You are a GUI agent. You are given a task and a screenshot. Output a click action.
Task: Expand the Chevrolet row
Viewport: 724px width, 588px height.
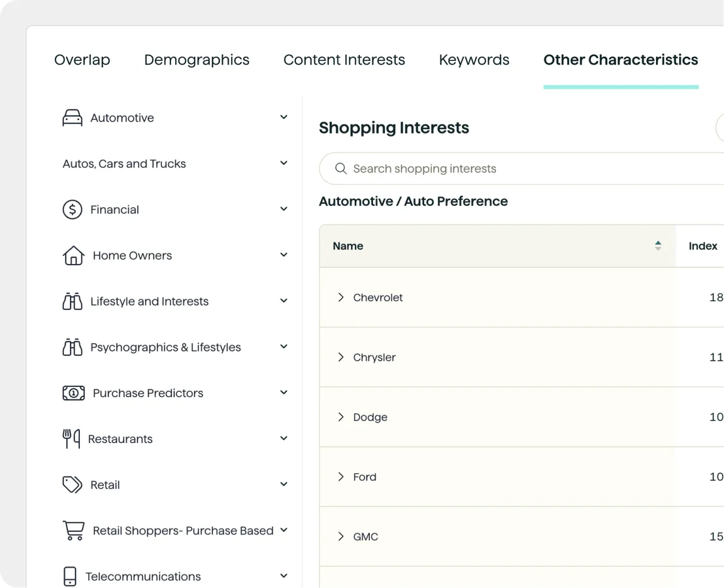click(x=340, y=297)
